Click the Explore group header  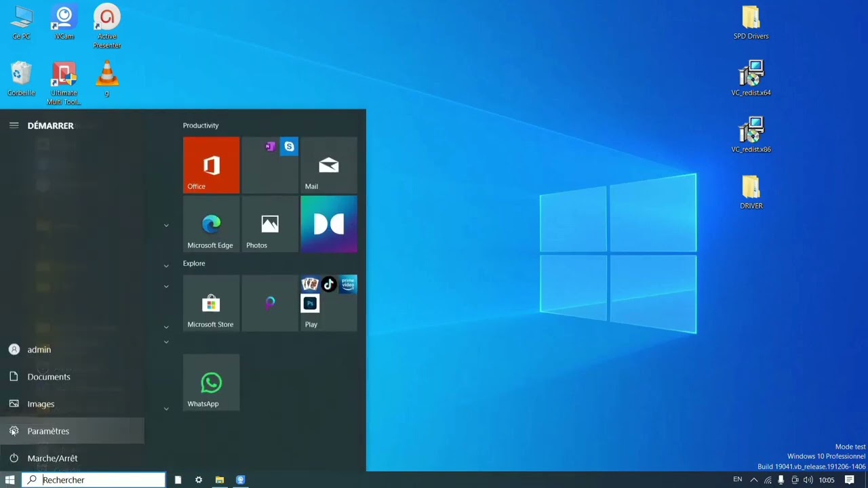[x=194, y=263]
